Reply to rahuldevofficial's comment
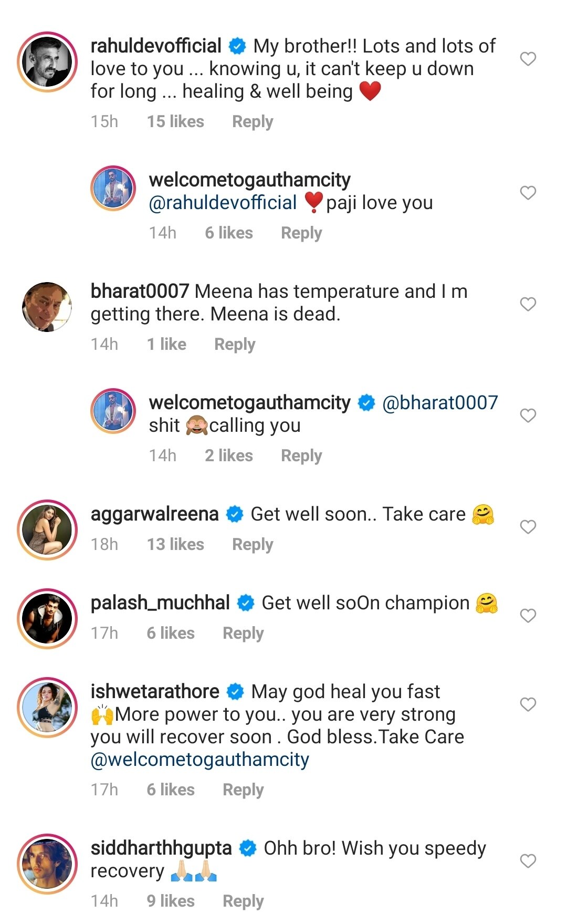Screen dimensions: 567x924 click(253, 122)
